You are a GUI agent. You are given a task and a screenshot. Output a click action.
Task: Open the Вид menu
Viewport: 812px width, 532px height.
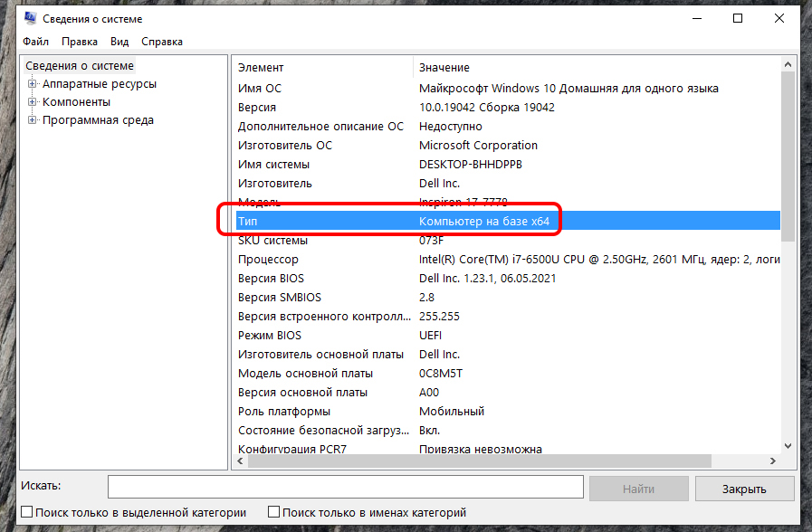coord(119,42)
